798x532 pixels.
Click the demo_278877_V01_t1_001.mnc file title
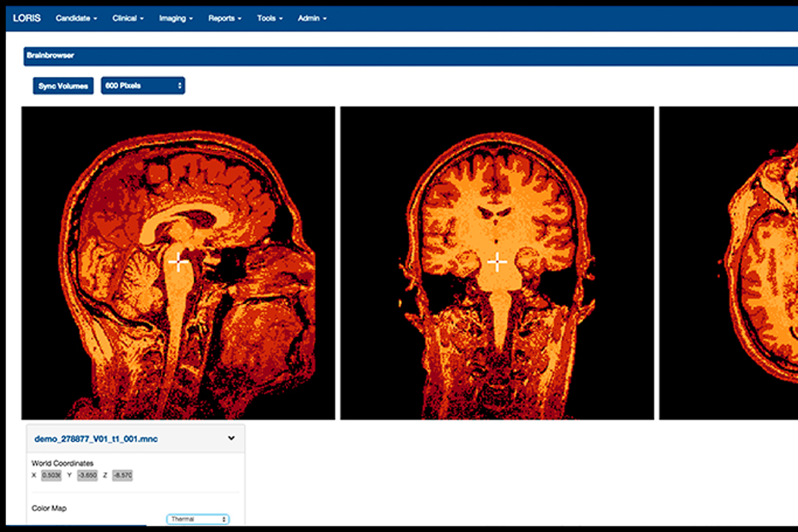[95, 439]
